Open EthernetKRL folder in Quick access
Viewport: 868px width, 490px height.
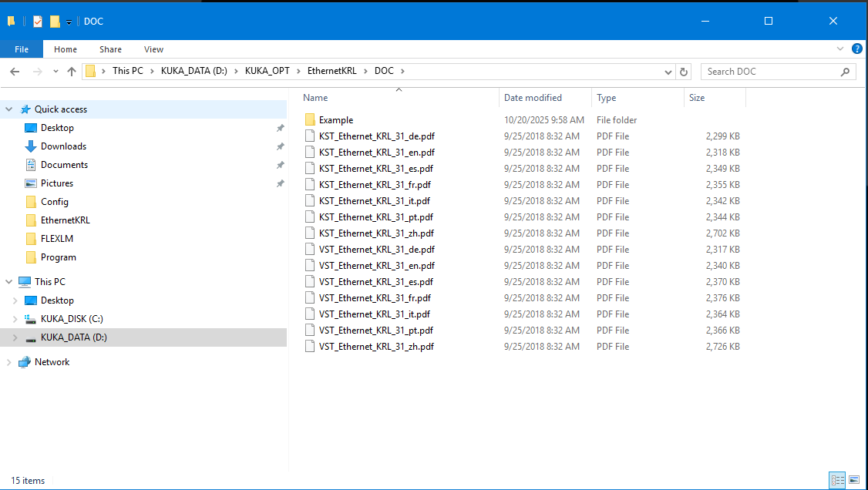65,220
